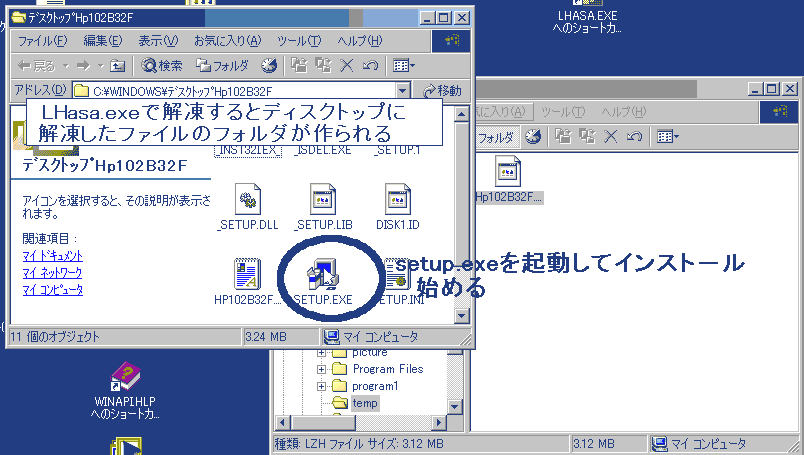This screenshot has height=455, width=804.
Task: Click the History toolbar icon
Action: click(x=269, y=66)
